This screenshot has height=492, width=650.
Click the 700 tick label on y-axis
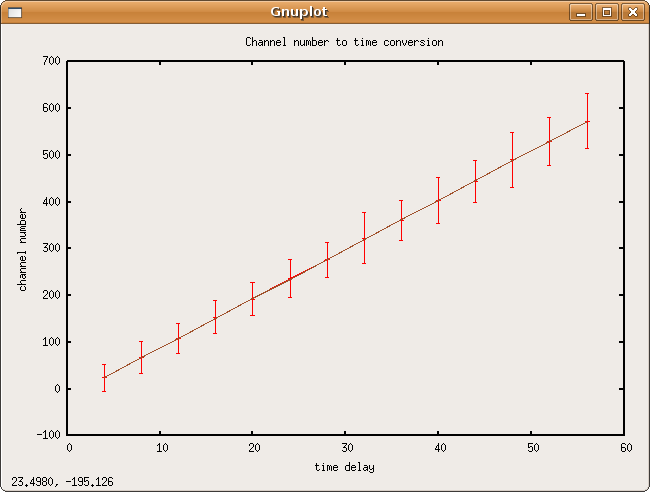[x=49, y=61]
